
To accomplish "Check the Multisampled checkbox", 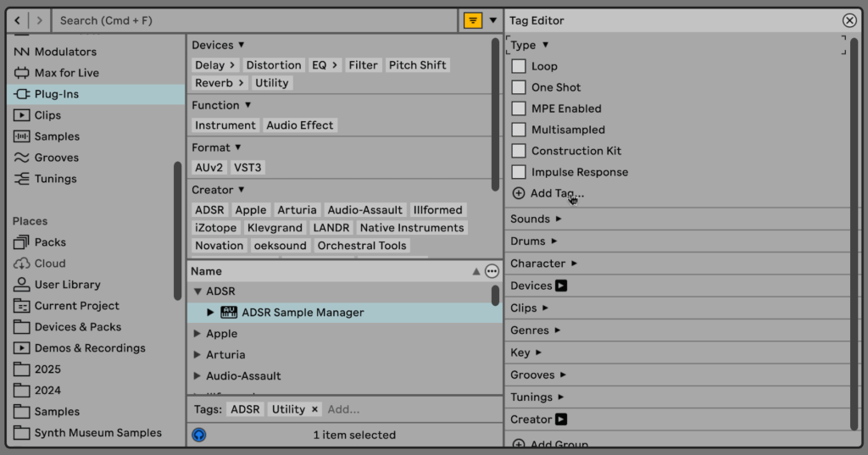I will (519, 130).
